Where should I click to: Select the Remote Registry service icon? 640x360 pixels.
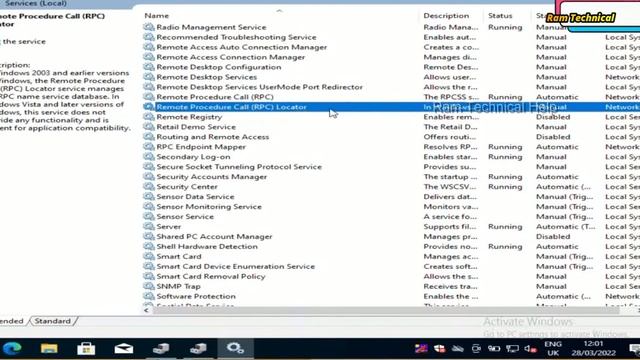click(149, 117)
